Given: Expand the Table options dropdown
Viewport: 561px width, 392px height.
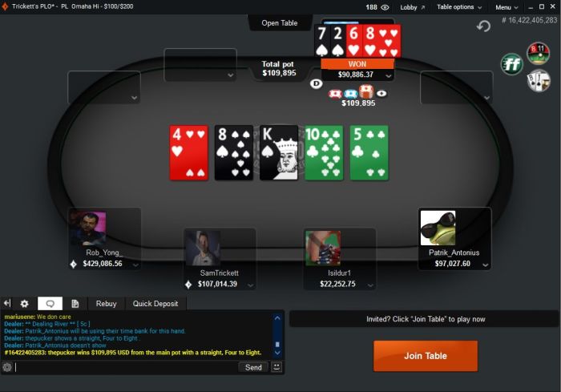Looking at the screenshot, I should (459, 6).
